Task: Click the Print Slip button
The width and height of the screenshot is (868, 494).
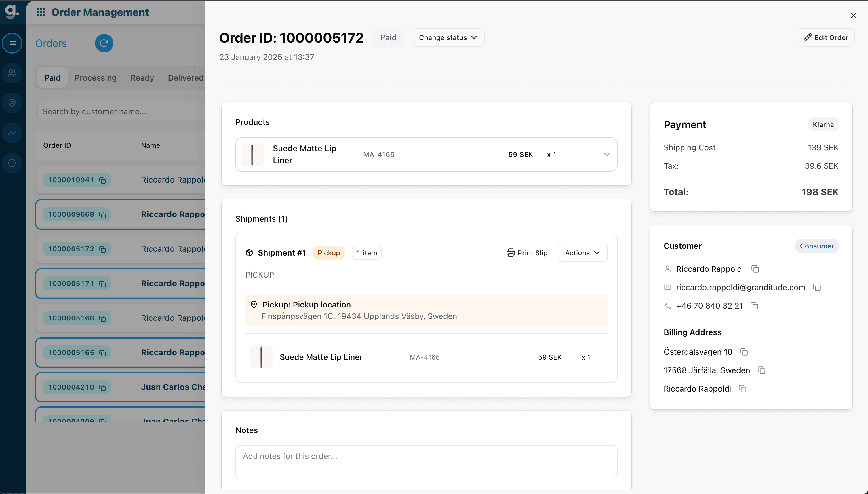Action: pyautogui.click(x=527, y=253)
